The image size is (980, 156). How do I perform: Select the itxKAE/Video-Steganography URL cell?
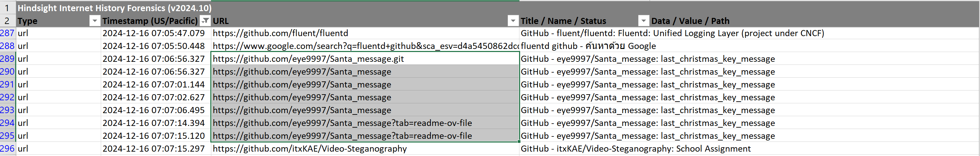pyautogui.click(x=310, y=149)
